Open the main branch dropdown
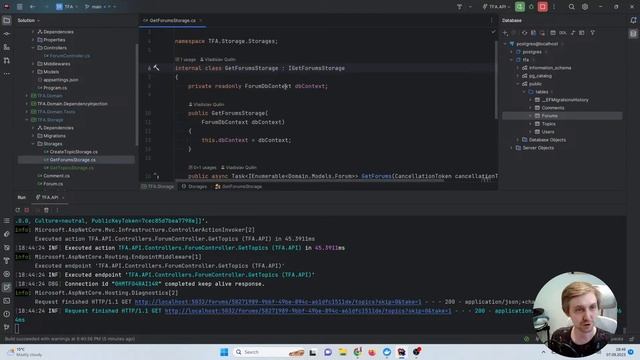The image size is (640, 360). click(100, 7)
